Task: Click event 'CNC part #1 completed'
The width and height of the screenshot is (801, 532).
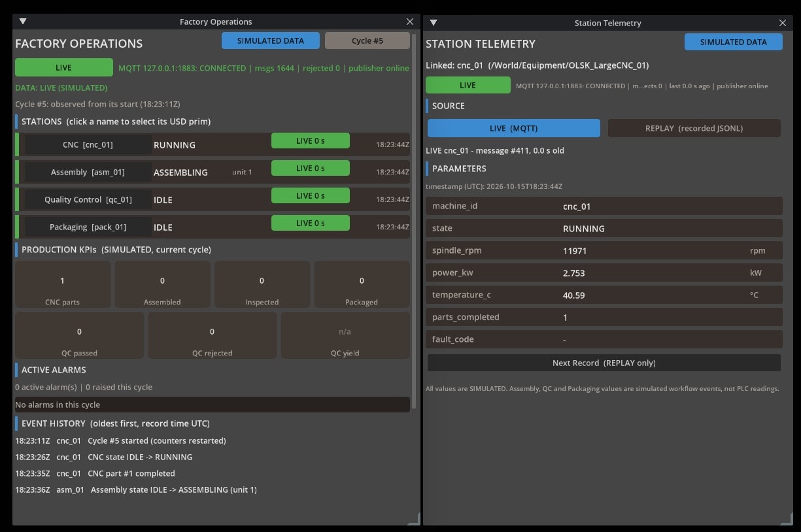Action: coord(131,473)
